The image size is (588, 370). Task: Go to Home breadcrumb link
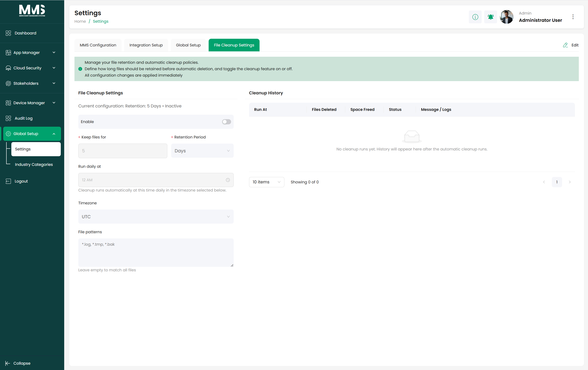[80, 21]
